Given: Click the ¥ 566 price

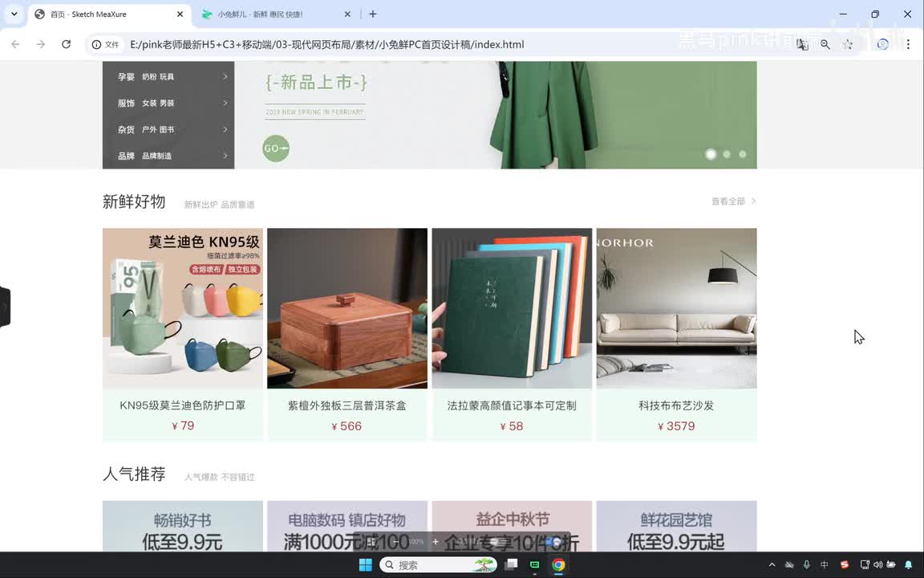Looking at the screenshot, I should coord(346,426).
